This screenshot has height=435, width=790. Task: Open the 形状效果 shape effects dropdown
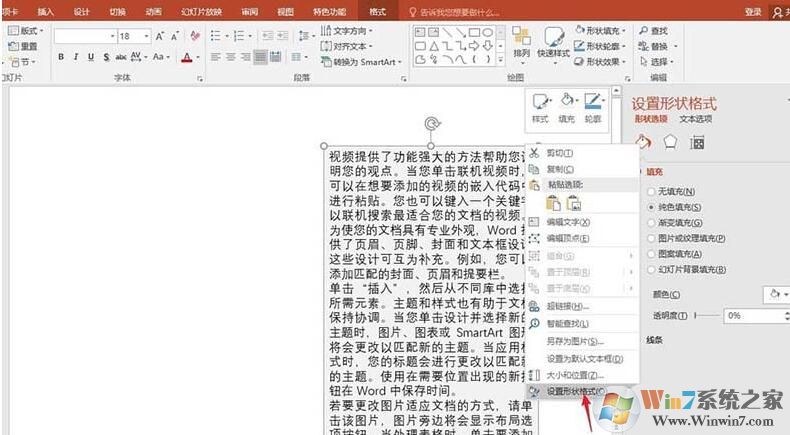point(600,61)
